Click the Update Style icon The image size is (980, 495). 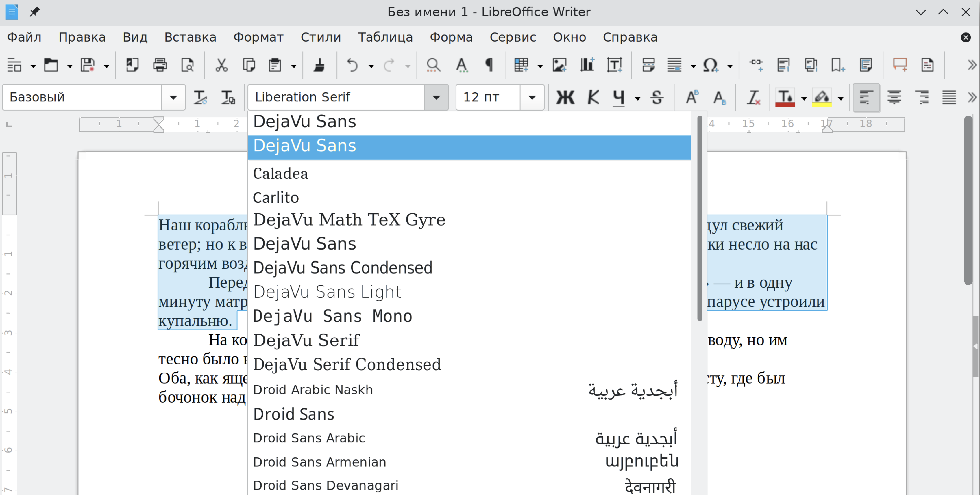(x=200, y=97)
